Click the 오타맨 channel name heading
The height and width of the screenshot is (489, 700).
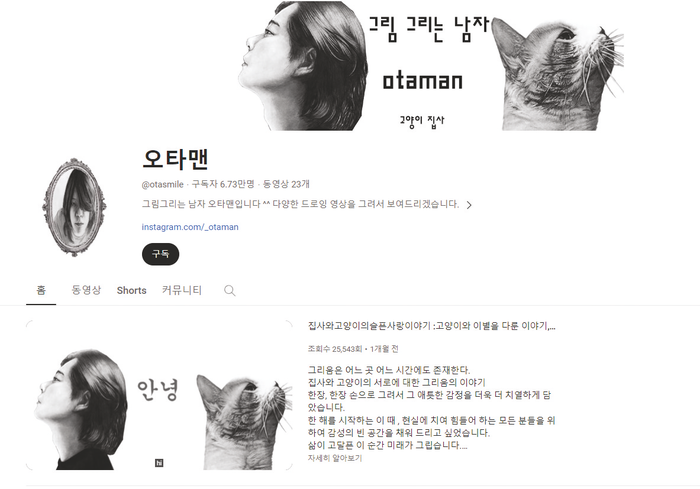pyautogui.click(x=175, y=159)
